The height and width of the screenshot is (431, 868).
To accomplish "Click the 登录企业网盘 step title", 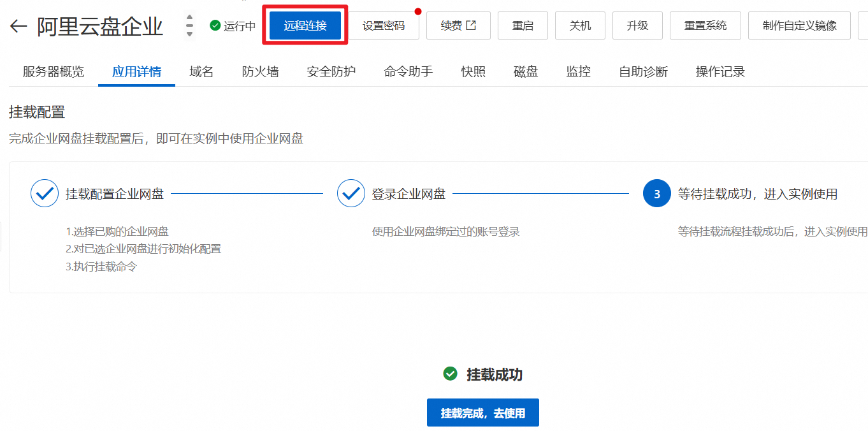I will (409, 194).
